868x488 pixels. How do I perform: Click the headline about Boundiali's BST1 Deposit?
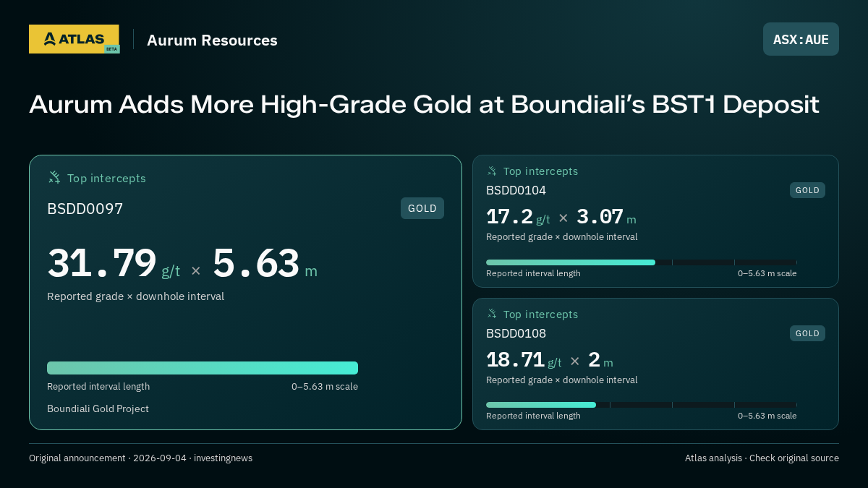(x=424, y=104)
